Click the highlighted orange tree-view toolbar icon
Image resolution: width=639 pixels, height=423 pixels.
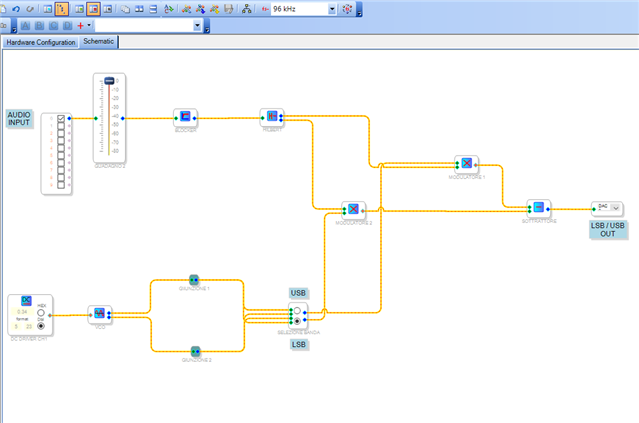click(62, 9)
